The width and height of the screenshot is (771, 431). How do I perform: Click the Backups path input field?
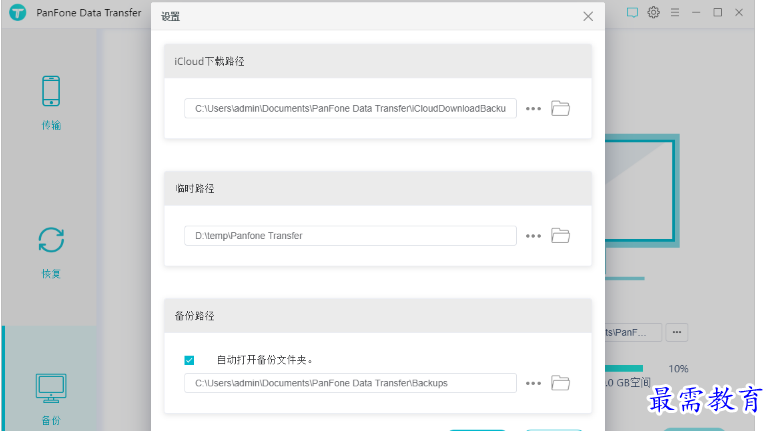[350, 383]
